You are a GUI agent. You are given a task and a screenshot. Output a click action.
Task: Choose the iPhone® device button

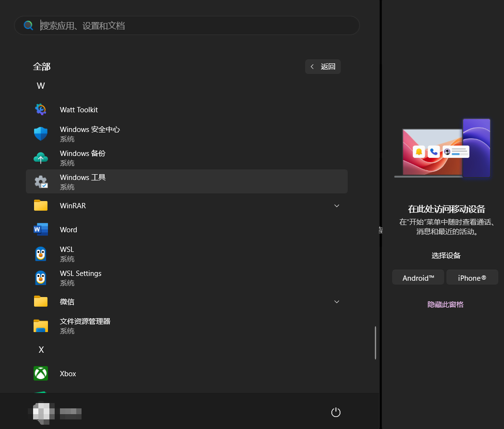472,278
